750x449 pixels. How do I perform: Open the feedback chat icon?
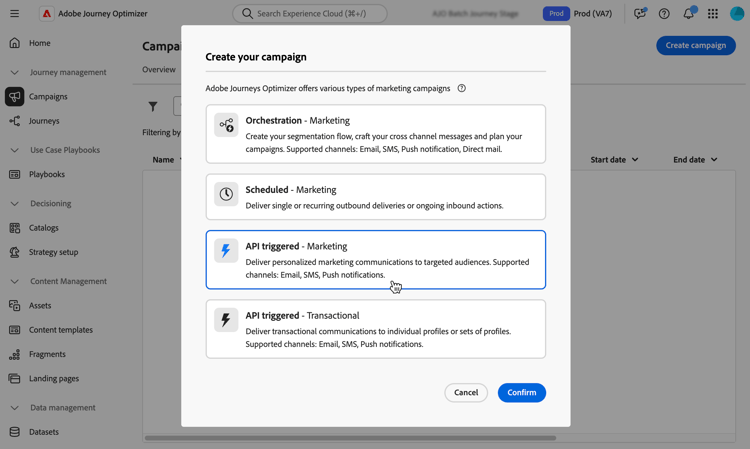point(640,13)
